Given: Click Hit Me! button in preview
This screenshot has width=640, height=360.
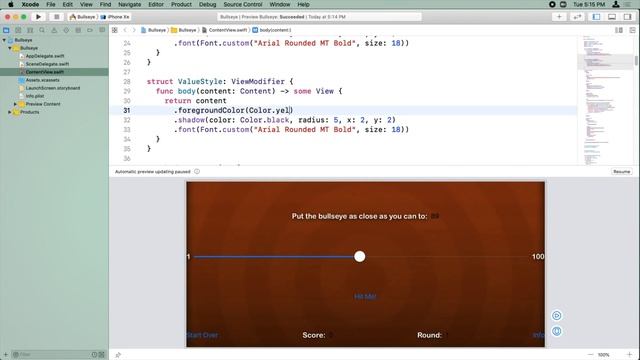Looking at the screenshot, I should pyautogui.click(x=365, y=297).
